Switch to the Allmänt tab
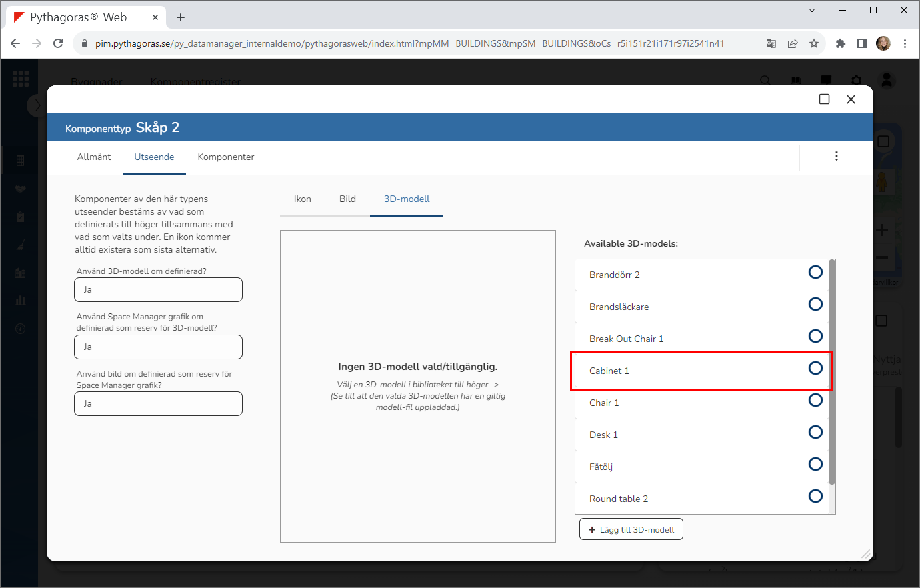Viewport: 920px width, 588px height. click(x=94, y=157)
